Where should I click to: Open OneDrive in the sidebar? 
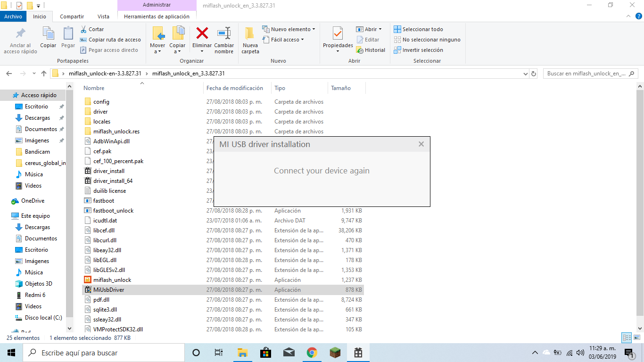[33, 201]
